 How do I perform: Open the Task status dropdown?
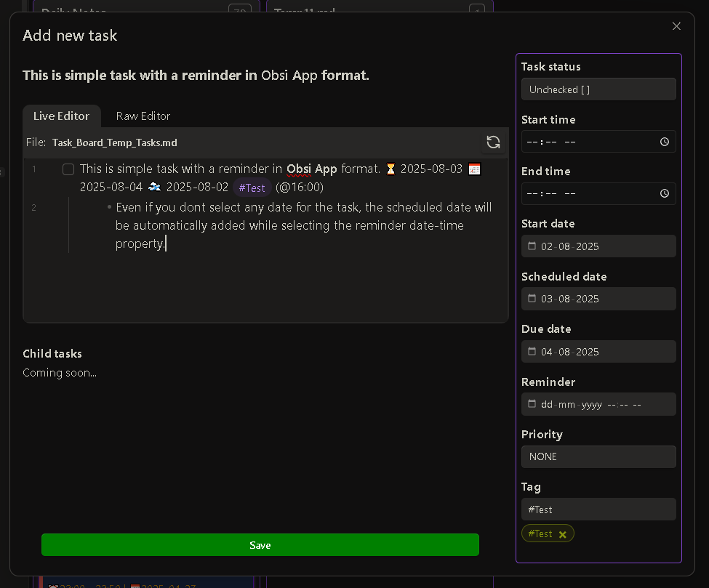[598, 89]
